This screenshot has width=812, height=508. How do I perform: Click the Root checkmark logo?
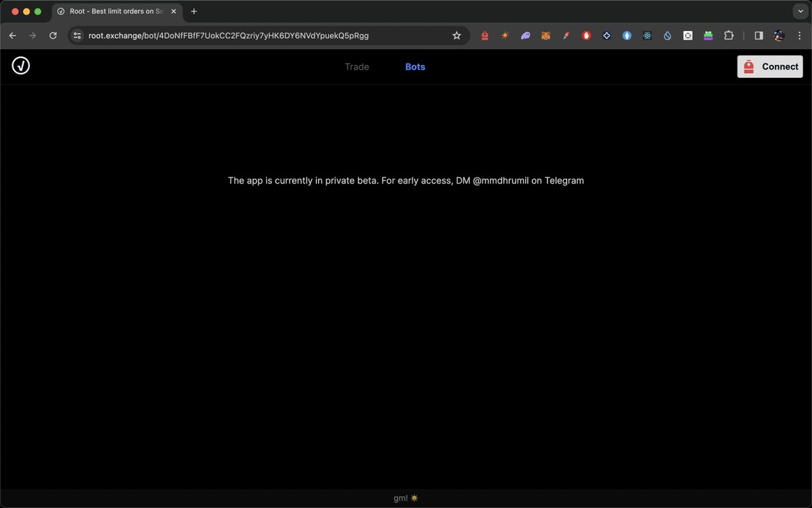click(x=21, y=66)
